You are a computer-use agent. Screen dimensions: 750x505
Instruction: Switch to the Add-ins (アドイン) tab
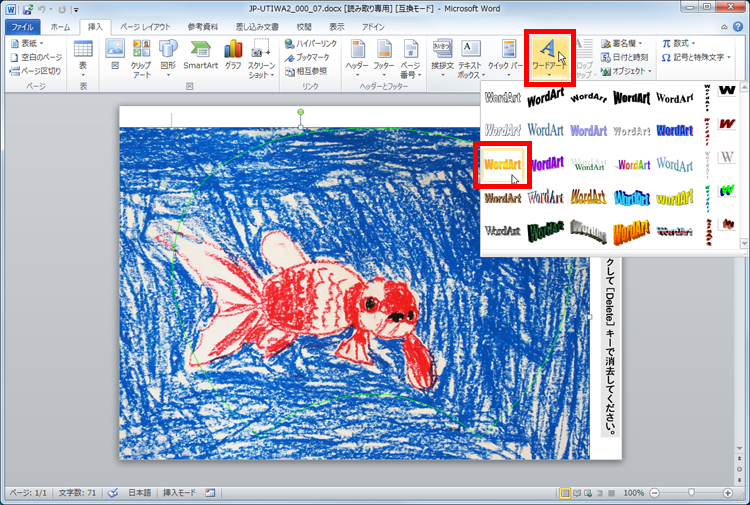click(x=373, y=27)
